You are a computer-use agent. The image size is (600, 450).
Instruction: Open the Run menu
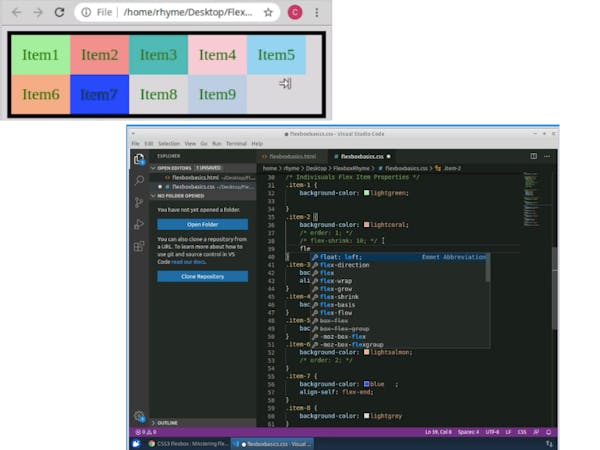tap(217, 143)
